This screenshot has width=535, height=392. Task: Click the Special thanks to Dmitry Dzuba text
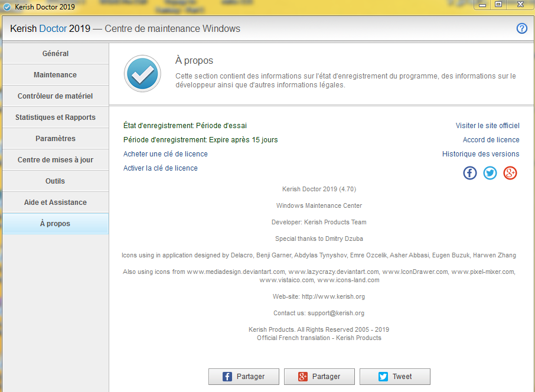tap(319, 239)
